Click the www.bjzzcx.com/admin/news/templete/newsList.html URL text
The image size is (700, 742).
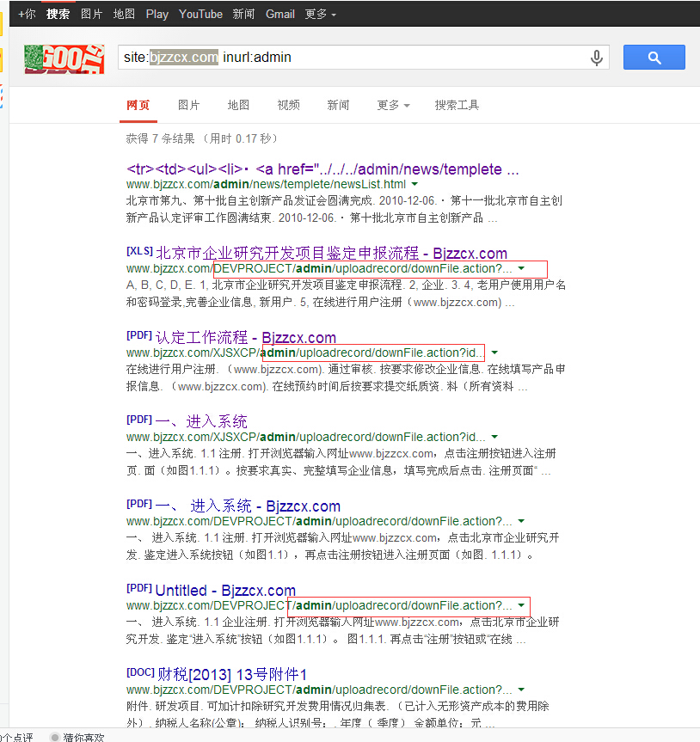(266, 184)
